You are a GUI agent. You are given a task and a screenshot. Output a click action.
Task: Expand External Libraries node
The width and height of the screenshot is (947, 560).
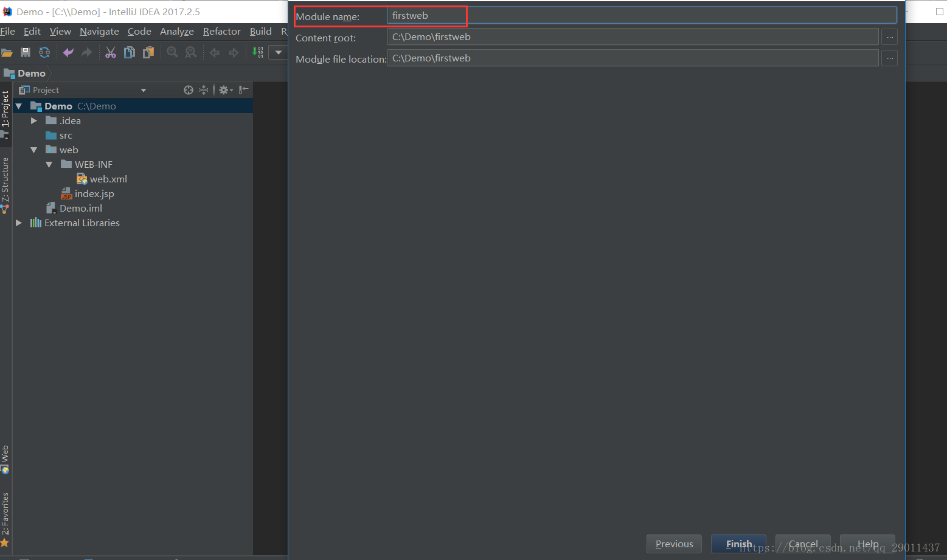pos(19,223)
